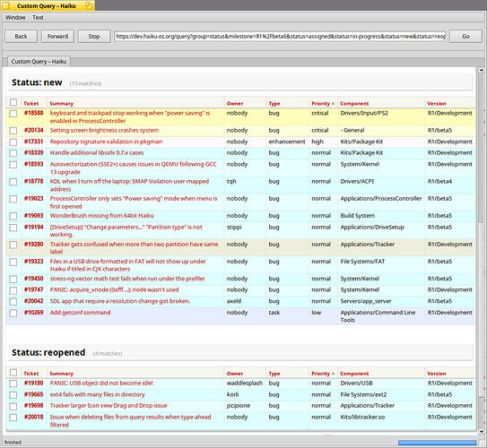
Task: Click the window title tab icon
Action: click(5, 5)
